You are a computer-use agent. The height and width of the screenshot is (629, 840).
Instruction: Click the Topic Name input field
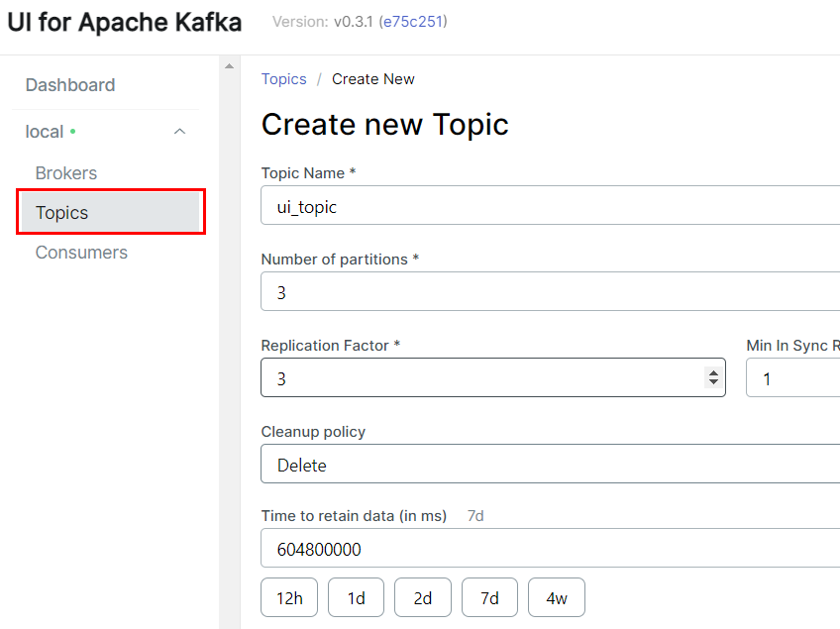[550, 205]
